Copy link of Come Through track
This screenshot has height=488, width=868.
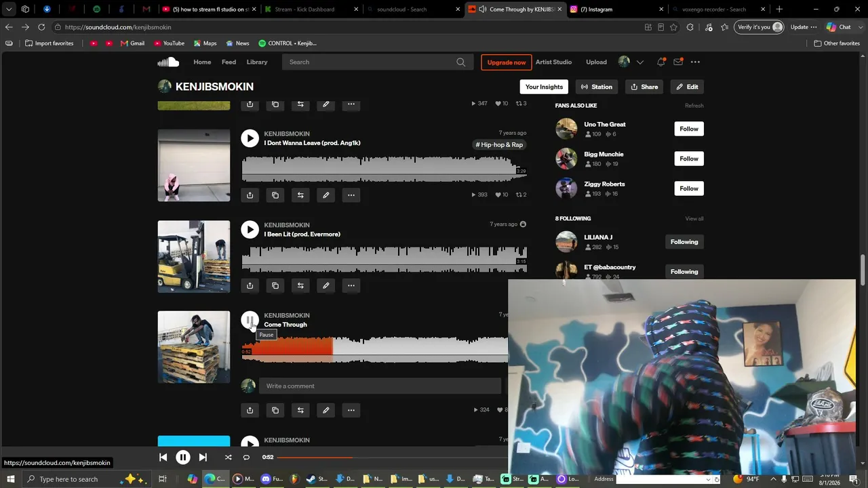(x=275, y=410)
